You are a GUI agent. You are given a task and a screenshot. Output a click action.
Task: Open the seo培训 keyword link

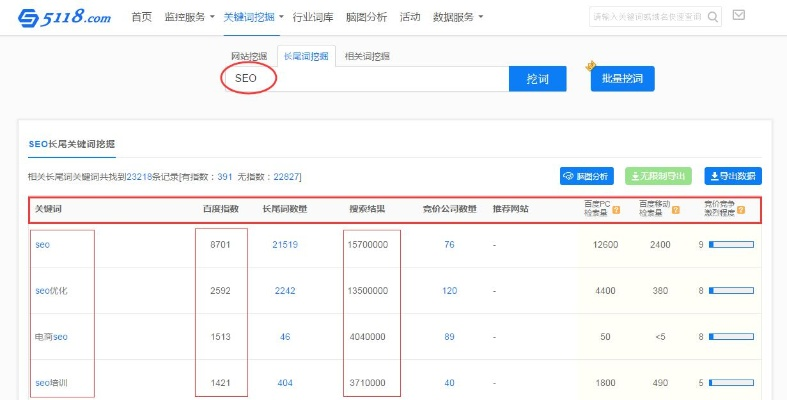pyautogui.click(x=51, y=383)
